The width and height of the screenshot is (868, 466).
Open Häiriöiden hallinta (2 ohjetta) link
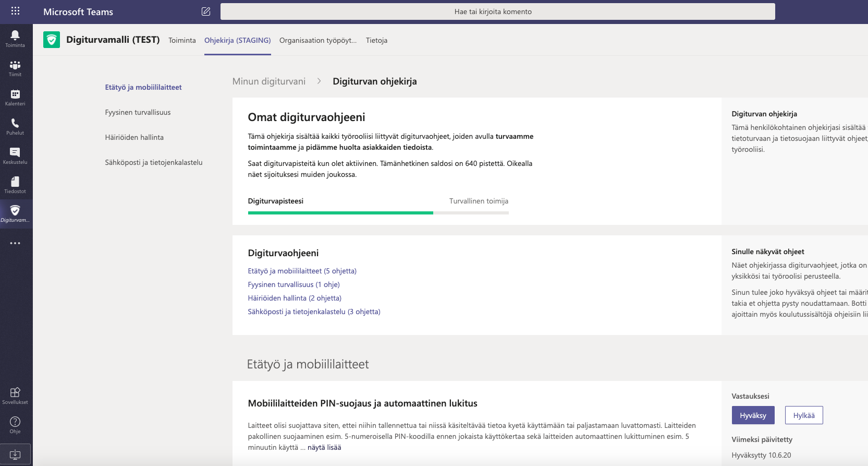pyautogui.click(x=295, y=298)
